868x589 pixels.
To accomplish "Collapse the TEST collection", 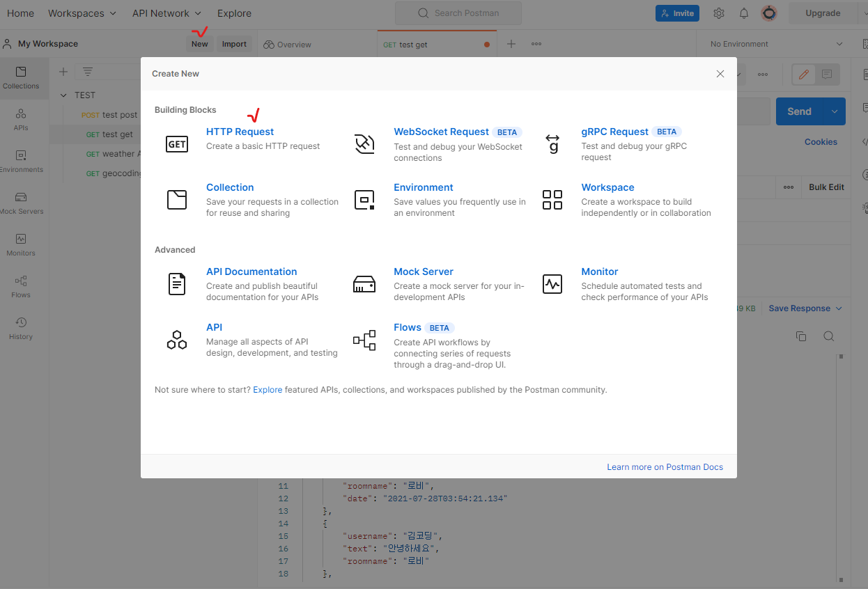I will click(x=63, y=95).
